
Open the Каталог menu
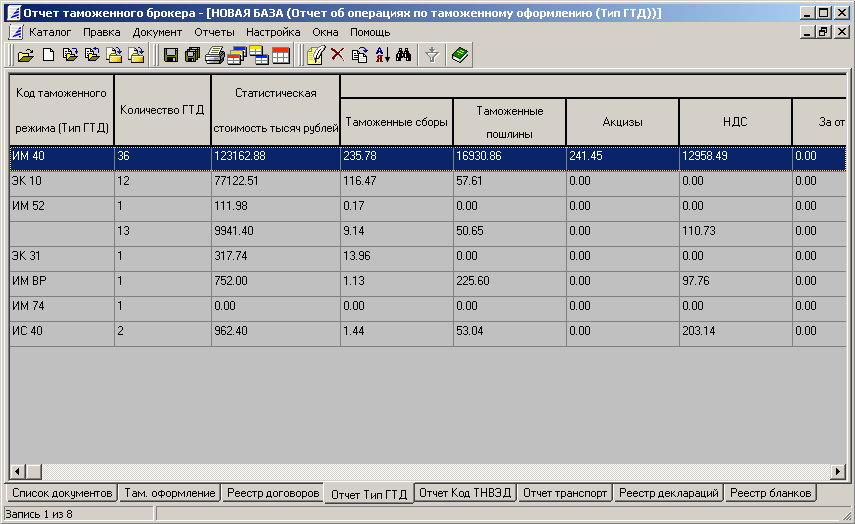tap(50, 32)
